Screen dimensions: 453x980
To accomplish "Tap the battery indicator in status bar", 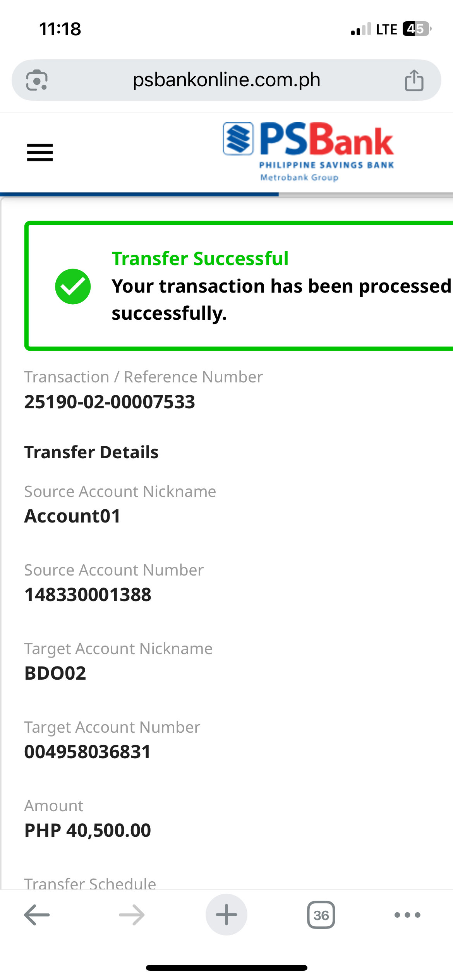I will [x=417, y=29].
